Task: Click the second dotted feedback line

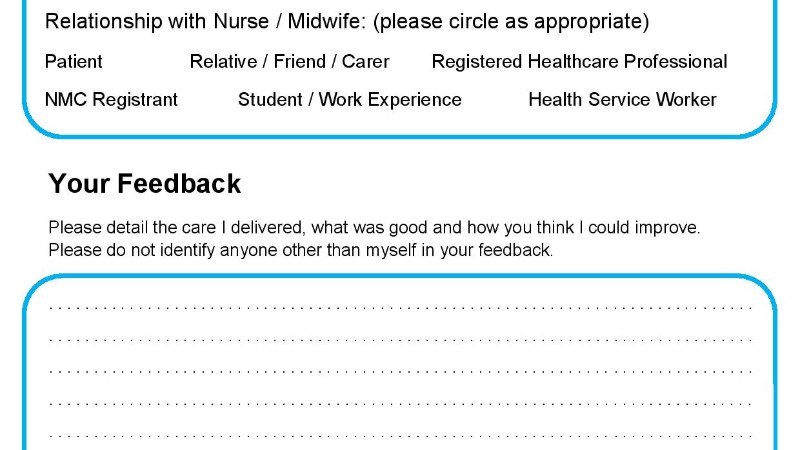Action: pos(401,339)
